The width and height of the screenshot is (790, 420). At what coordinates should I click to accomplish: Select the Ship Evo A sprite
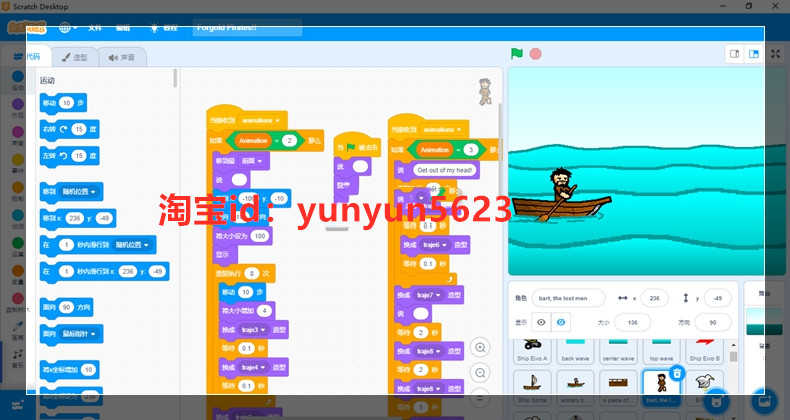532,351
